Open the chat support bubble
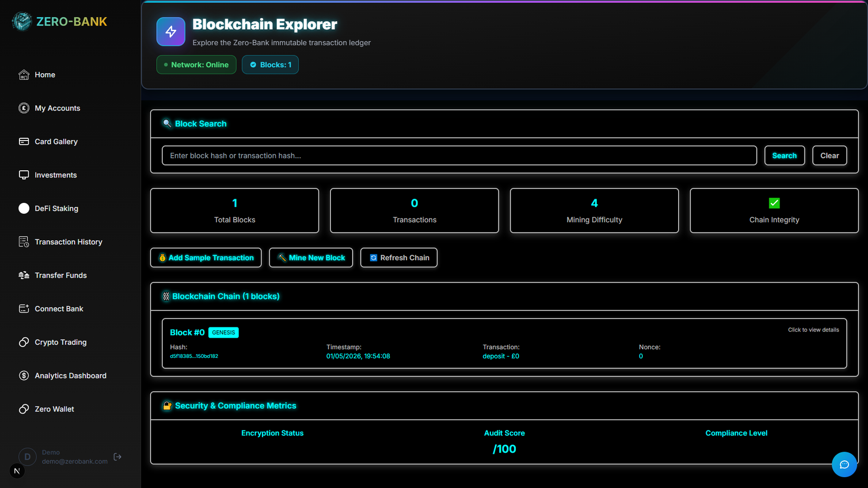This screenshot has width=868, height=488. click(844, 465)
